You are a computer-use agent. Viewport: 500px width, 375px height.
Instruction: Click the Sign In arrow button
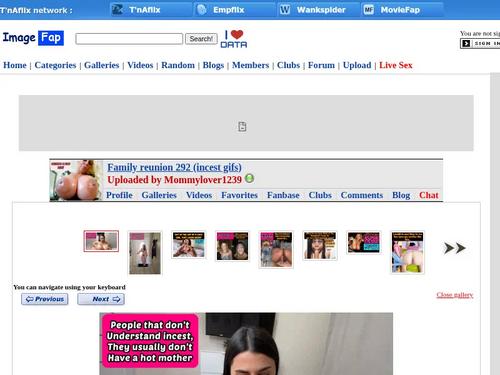(466, 43)
